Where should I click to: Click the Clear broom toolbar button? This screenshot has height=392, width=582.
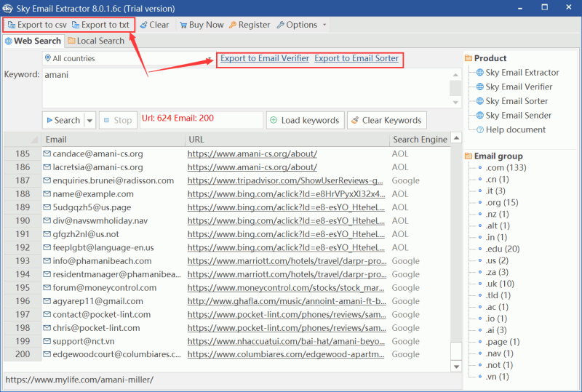[154, 25]
